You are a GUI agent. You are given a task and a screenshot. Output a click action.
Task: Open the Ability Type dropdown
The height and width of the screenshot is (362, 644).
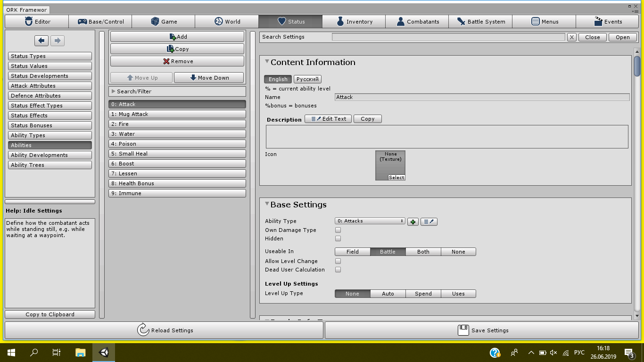pos(370,221)
